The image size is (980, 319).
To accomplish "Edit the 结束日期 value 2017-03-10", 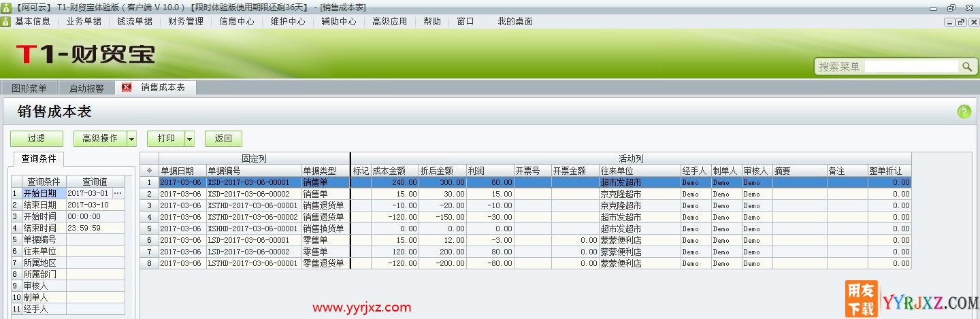I will point(95,205).
